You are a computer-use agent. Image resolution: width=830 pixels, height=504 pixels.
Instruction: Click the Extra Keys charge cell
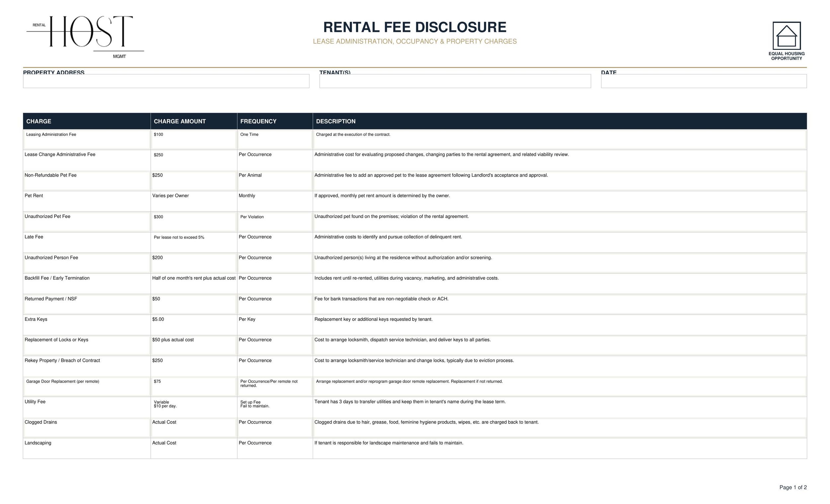(87, 325)
